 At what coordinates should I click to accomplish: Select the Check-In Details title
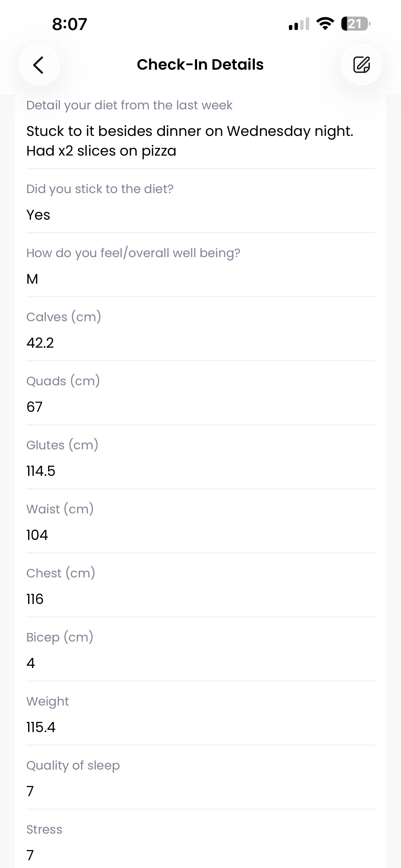click(x=200, y=64)
